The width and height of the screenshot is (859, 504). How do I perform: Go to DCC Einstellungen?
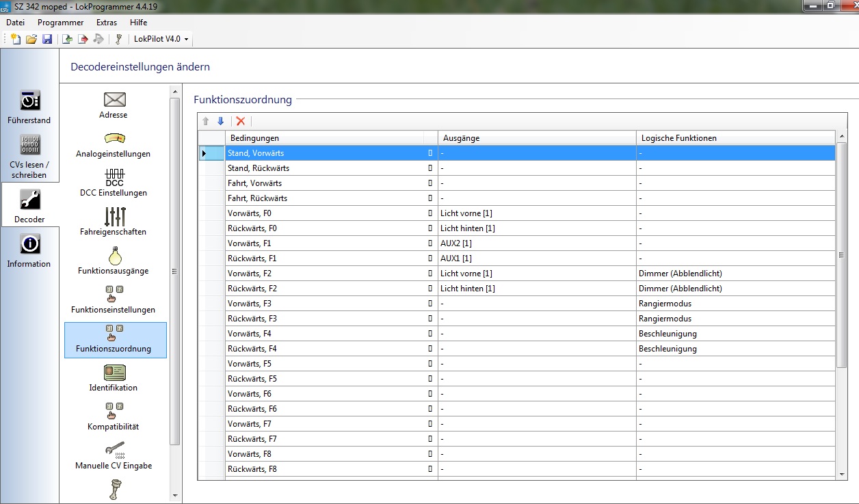[114, 184]
